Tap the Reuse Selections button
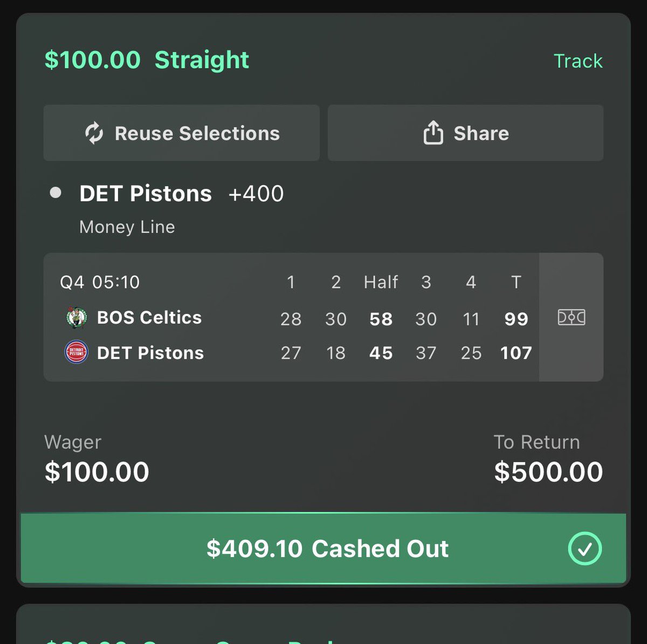 (182, 133)
